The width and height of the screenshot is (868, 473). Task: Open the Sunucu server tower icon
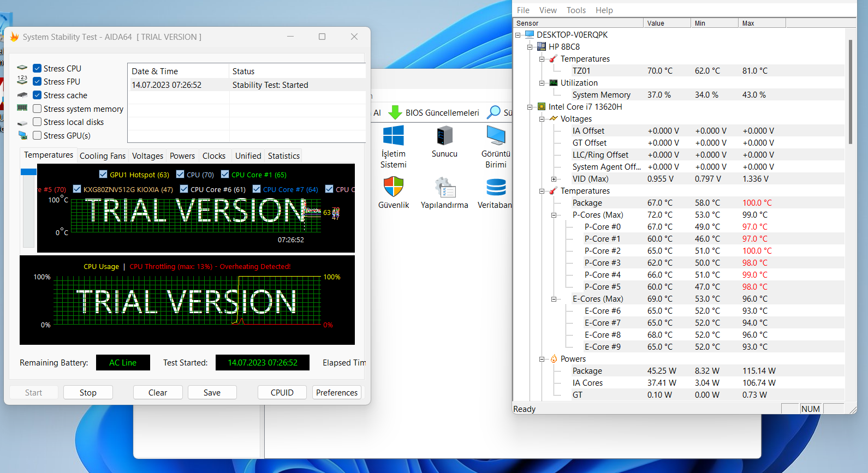(444, 135)
